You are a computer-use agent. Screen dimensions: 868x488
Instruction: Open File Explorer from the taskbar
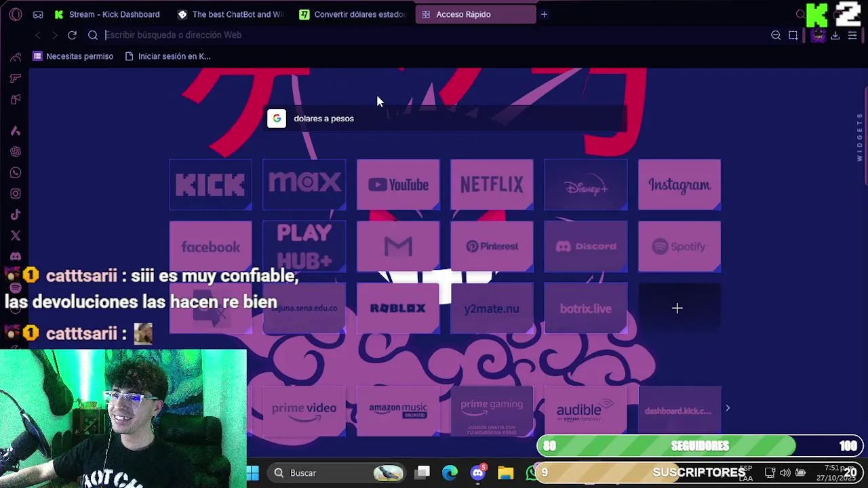506,472
